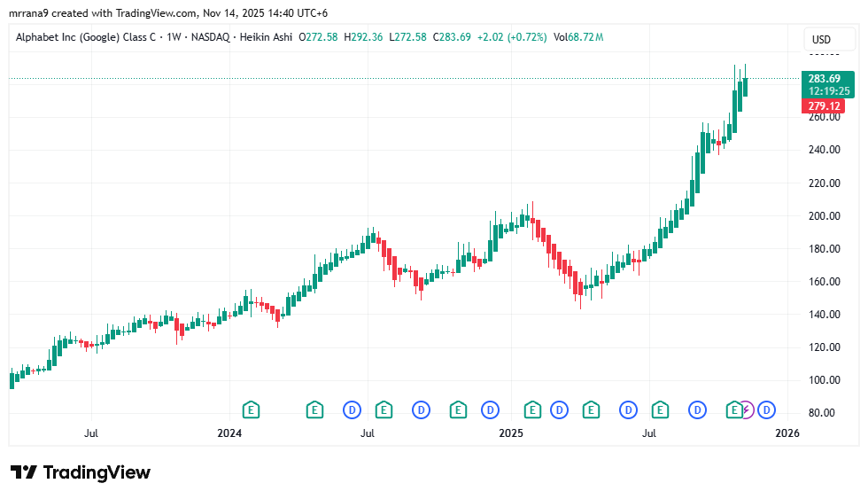The height and width of the screenshot is (499, 868).
Task: Open the USD currency selector
Action: (821, 40)
